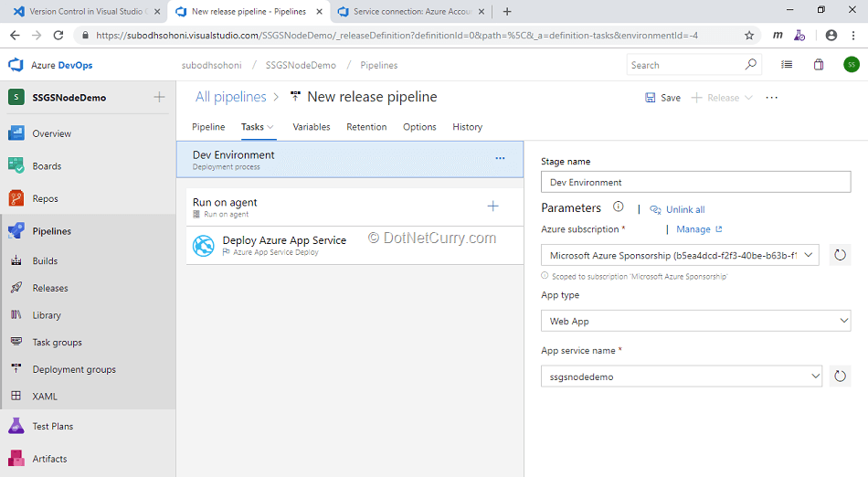Open the Manage subscription link
Image resolution: width=868 pixels, height=477 pixels.
699,229
